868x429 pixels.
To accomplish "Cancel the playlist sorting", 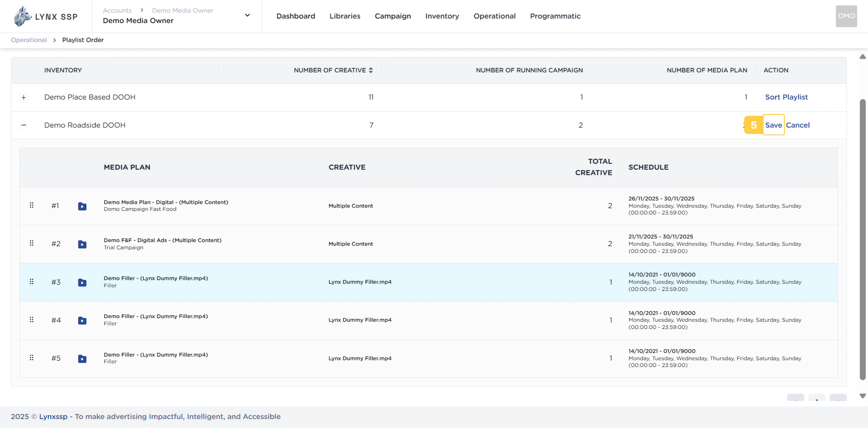I will coord(798,125).
